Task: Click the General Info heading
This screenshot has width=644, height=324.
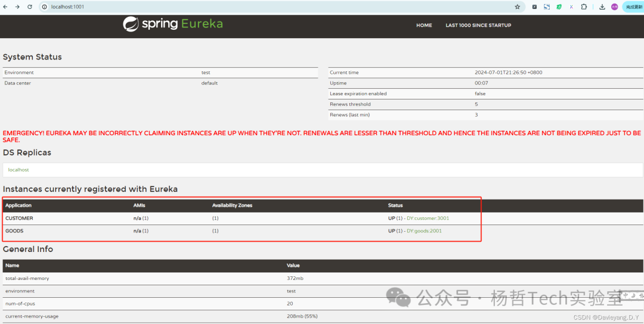Action: (28, 250)
